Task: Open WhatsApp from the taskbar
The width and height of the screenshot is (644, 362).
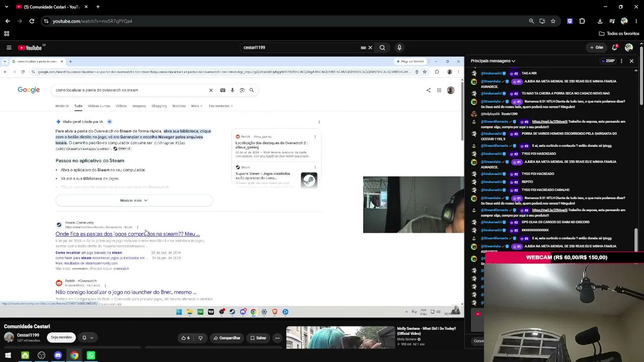Action: tap(91, 355)
